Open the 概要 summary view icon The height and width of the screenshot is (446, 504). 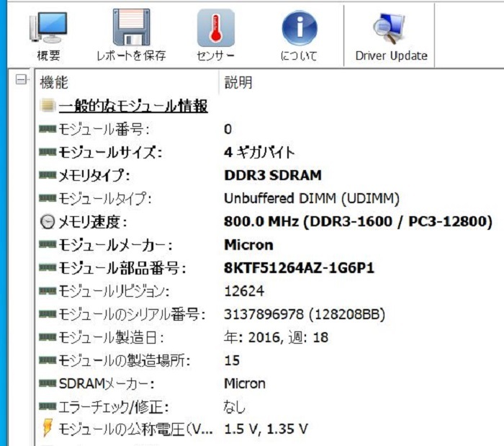(48, 28)
